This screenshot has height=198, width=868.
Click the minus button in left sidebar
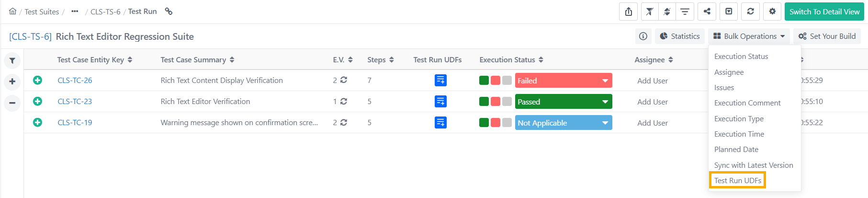pos(12,103)
